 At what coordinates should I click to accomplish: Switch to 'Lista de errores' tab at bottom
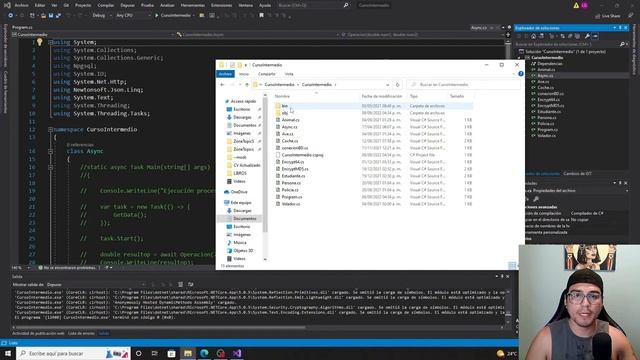(81, 333)
